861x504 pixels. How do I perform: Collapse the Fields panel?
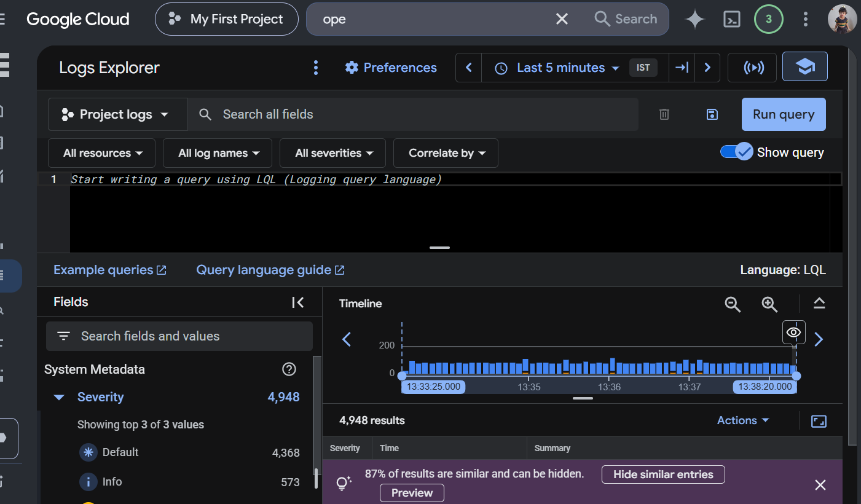pos(298,302)
